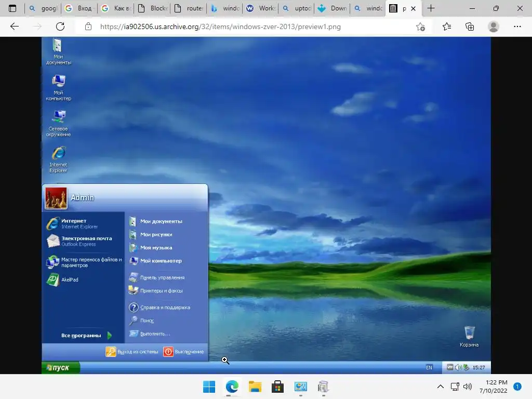Open the clock showing 1:22 PM
The image size is (532, 399).
click(x=493, y=387)
